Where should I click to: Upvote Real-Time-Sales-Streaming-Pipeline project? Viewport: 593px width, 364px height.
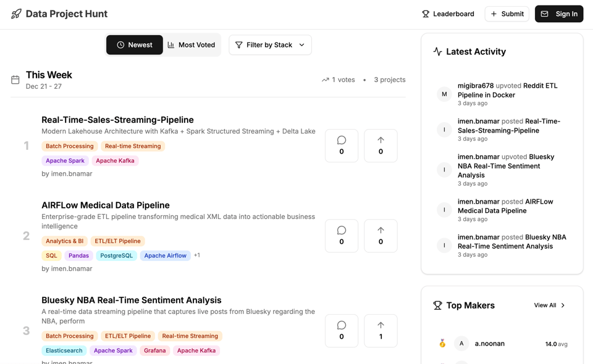(381, 146)
